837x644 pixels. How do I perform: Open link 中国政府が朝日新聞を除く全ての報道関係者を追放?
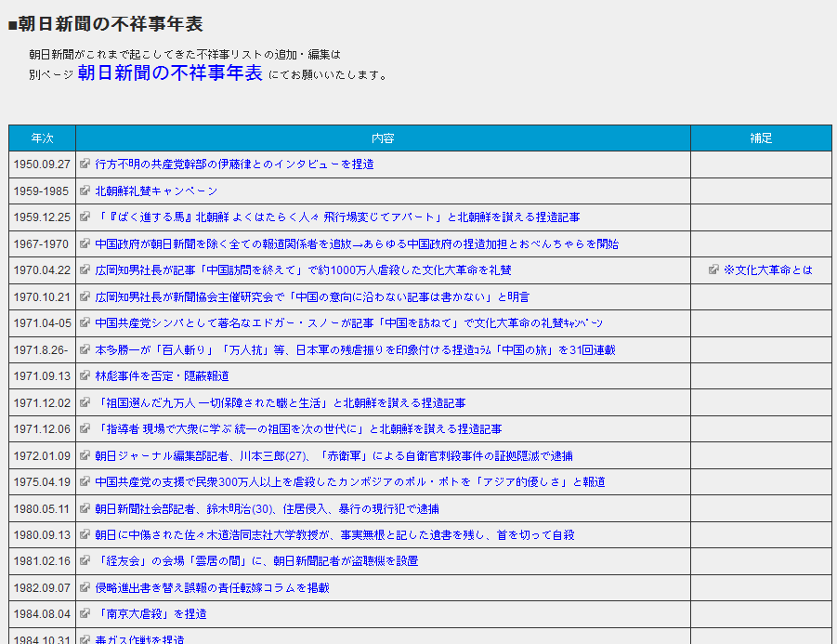(x=357, y=244)
